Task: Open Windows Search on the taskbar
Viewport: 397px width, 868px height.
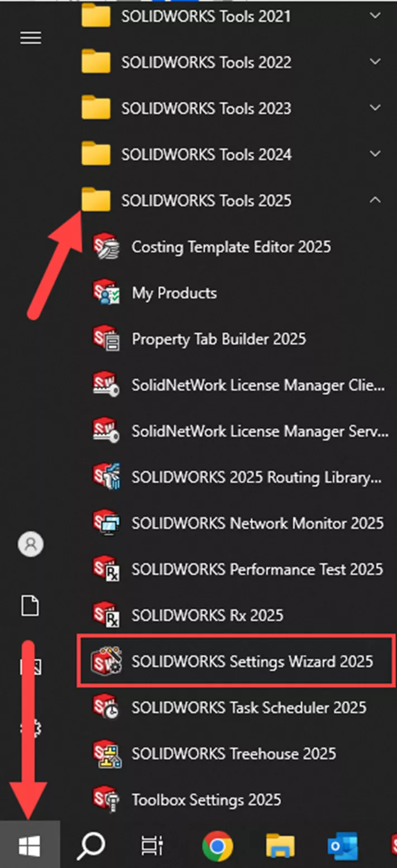Action: point(90,844)
